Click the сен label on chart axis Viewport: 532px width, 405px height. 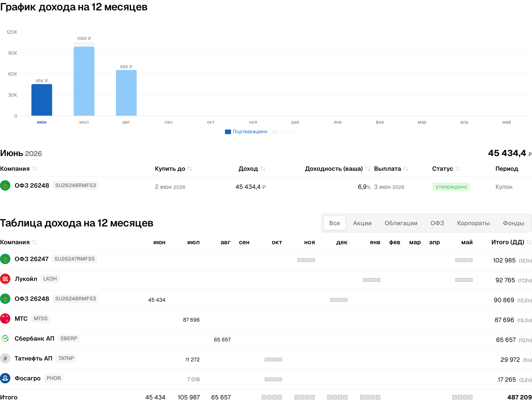(x=169, y=123)
